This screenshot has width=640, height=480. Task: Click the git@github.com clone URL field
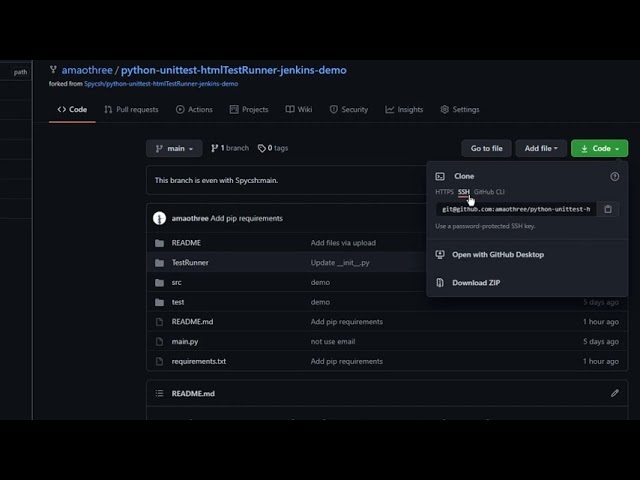[516, 209]
